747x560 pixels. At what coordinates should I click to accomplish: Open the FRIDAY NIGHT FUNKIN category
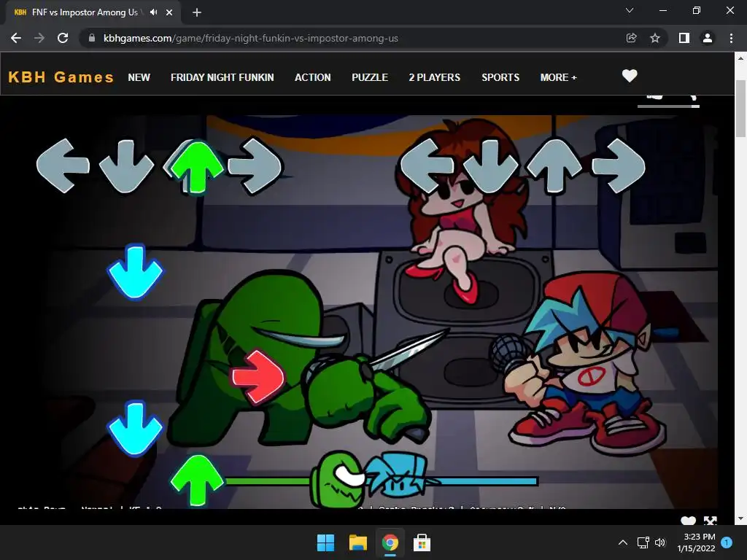[x=222, y=77]
